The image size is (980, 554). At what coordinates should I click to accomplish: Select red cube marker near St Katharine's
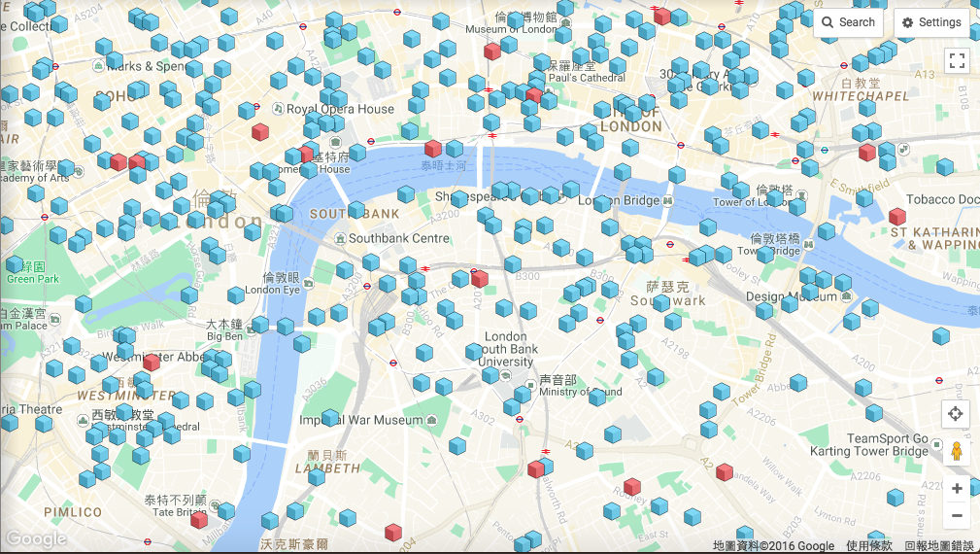click(x=897, y=217)
